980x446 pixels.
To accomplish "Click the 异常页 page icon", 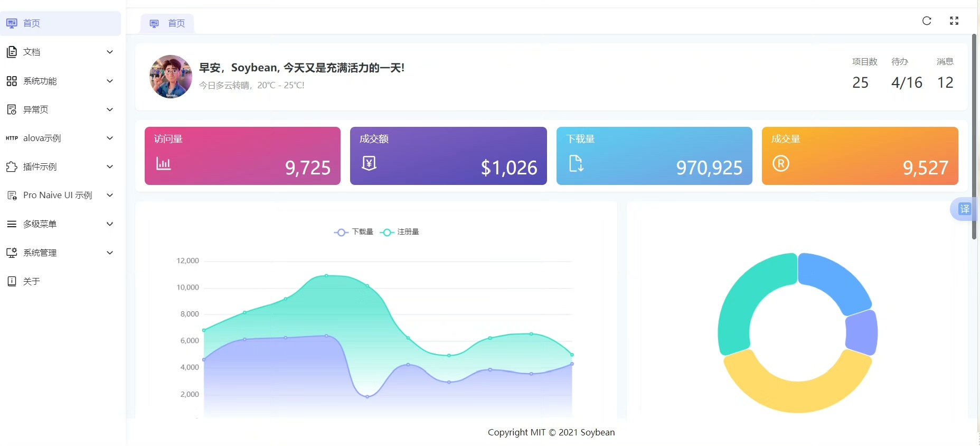I will 12,109.
